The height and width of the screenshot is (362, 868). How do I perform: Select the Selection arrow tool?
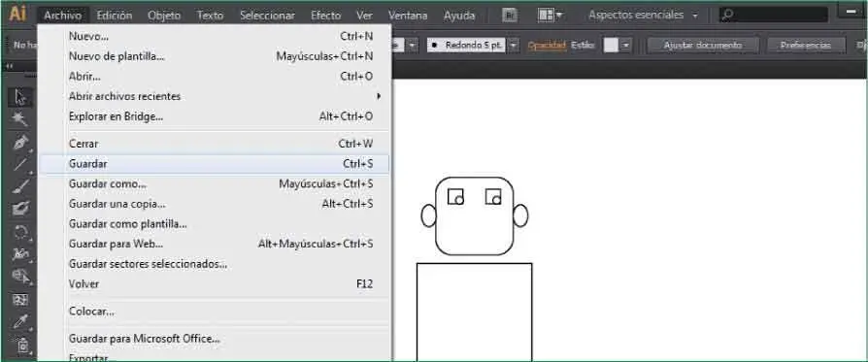(x=20, y=98)
